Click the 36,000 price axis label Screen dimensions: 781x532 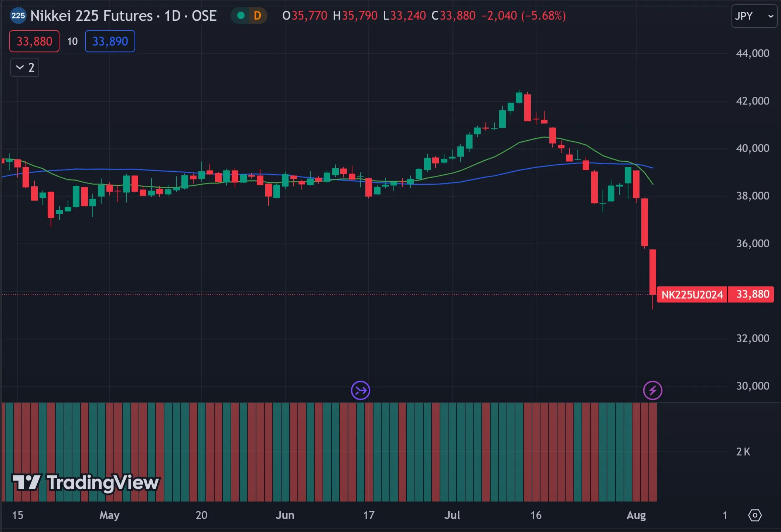click(x=753, y=243)
